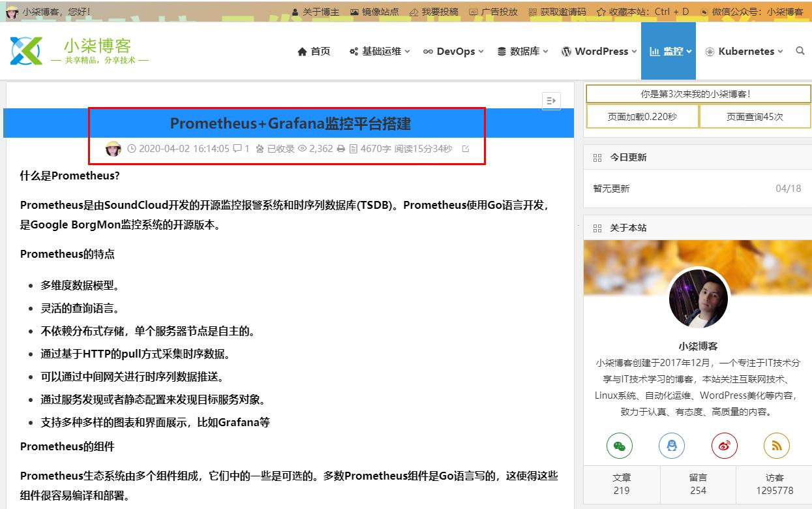Click the paw icon before 已收录

click(x=260, y=149)
